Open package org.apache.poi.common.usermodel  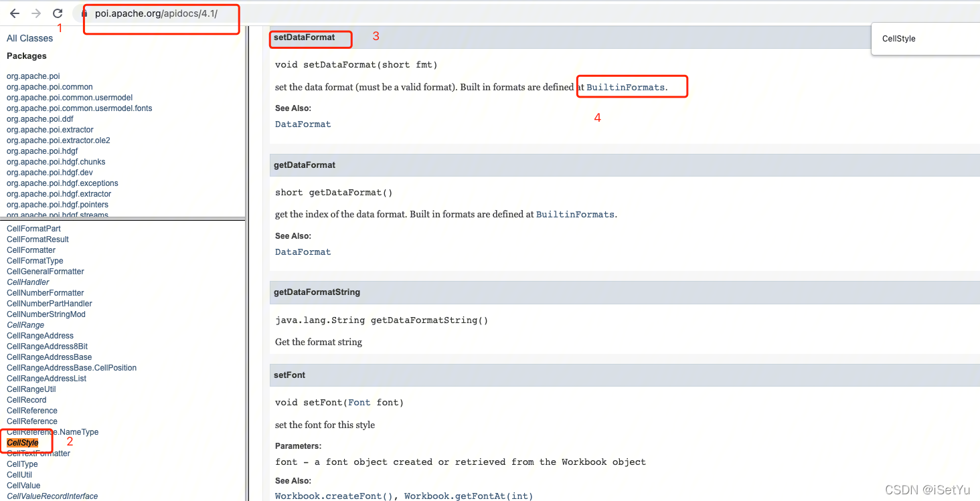(70, 98)
